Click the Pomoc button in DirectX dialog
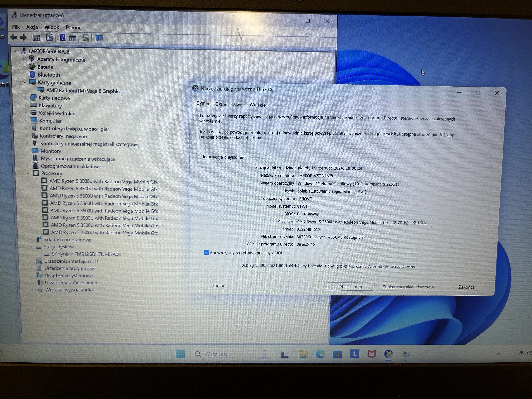This screenshot has width=532, height=399. click(x=218, y=286)
